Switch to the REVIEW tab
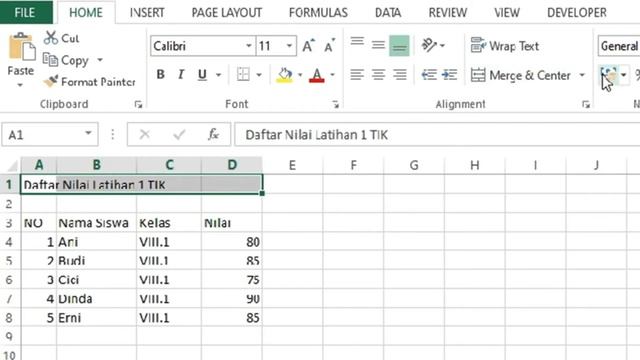This screenshot has height=360, width=640. (x=448, y=13)
